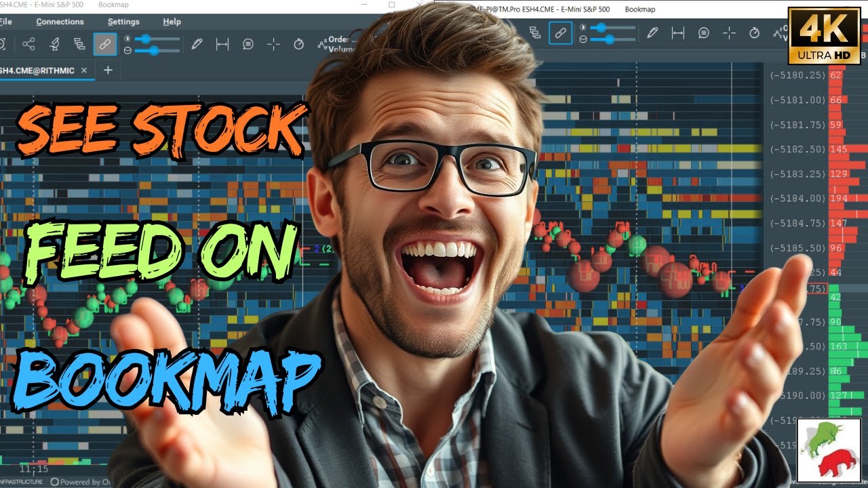
Task: Click the (-5182.50) price level
Action: pyautogui.click(x=797, y=149)
